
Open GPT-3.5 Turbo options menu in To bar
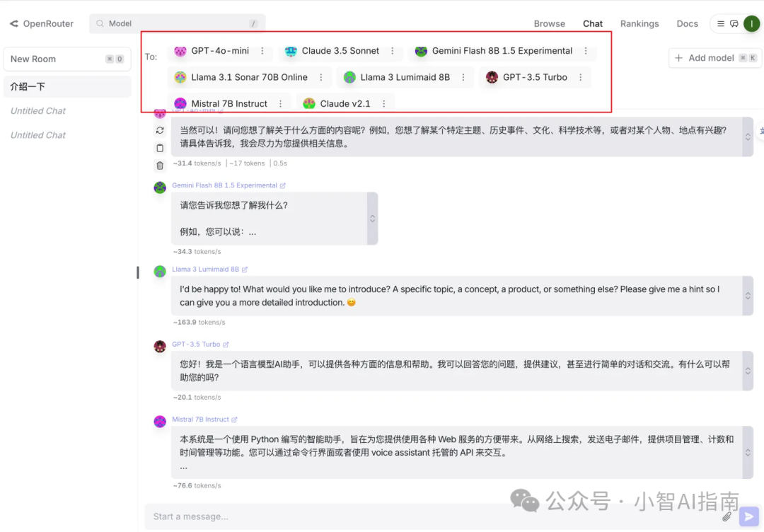coord(580,77)
